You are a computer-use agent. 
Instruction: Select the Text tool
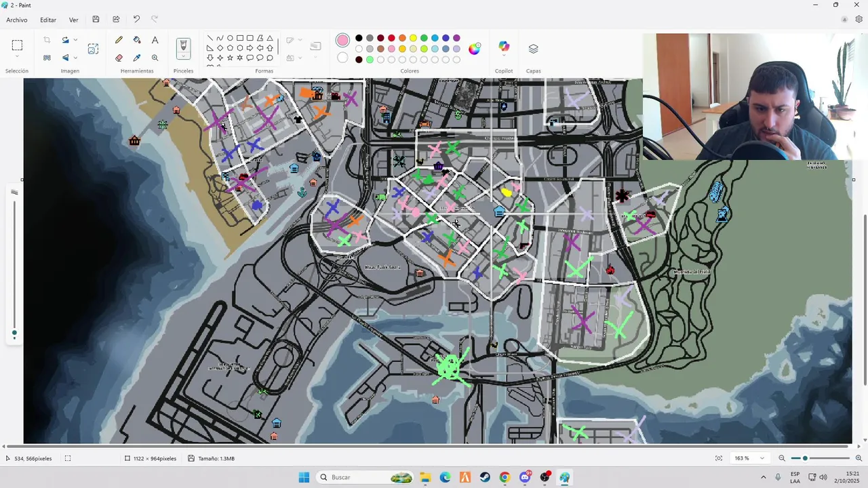coord(155,40)
